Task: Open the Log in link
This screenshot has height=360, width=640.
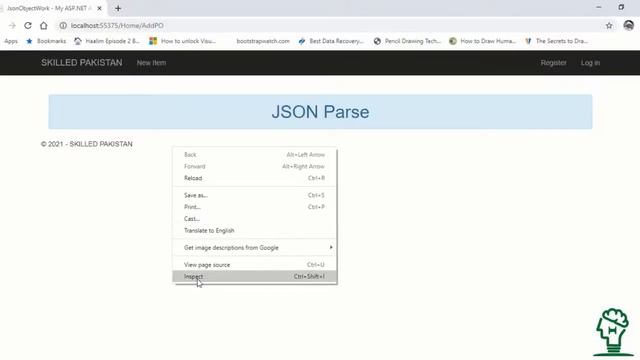Action: 590,63
